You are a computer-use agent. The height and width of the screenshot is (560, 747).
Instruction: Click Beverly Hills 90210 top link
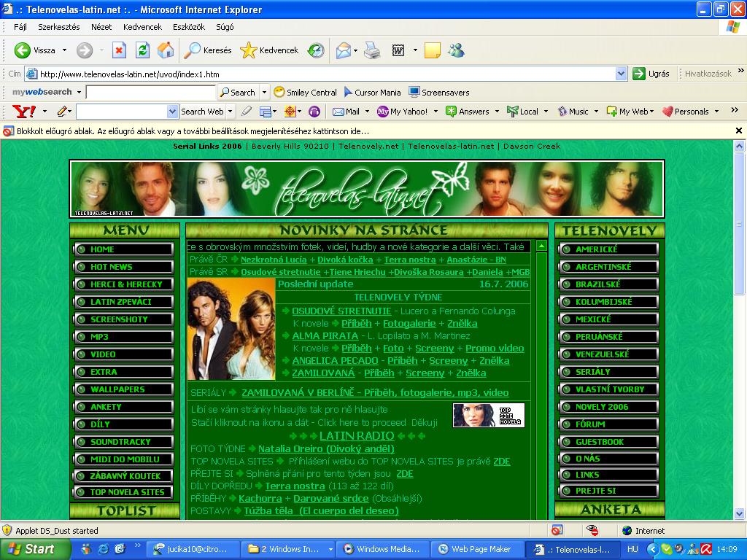pos(290,146)
